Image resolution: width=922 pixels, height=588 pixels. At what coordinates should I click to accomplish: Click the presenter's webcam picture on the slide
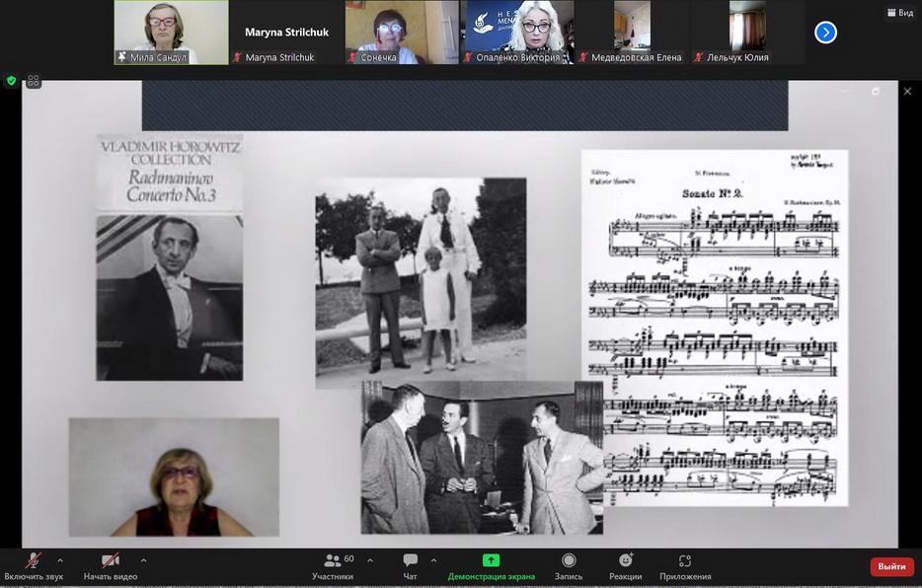[x=174, y=477]
